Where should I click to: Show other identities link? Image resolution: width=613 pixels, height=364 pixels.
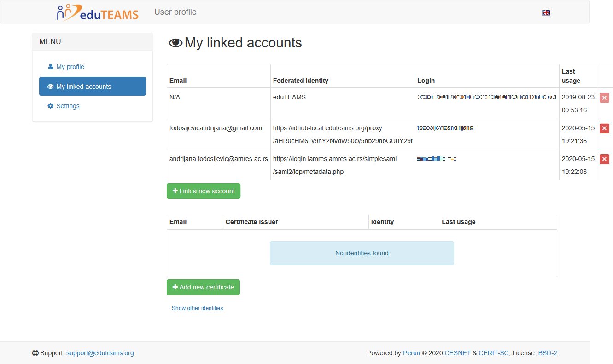(x=197, y=308)
